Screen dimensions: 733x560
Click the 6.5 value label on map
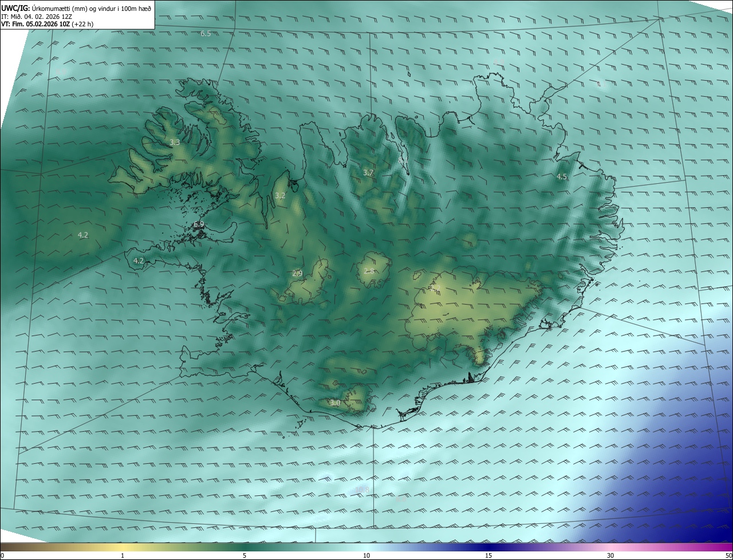click(x=206, y=34)
